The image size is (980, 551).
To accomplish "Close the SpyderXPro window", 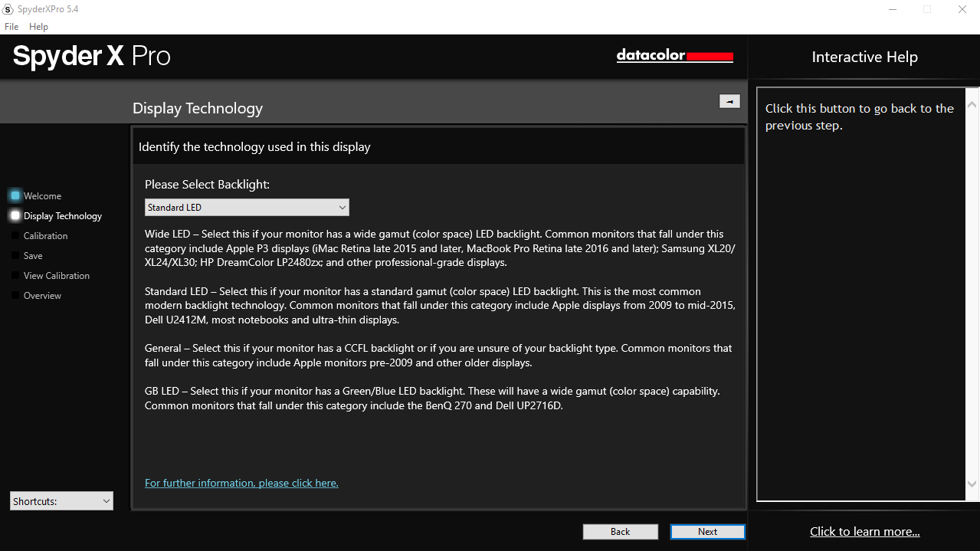I will point(962,9).
